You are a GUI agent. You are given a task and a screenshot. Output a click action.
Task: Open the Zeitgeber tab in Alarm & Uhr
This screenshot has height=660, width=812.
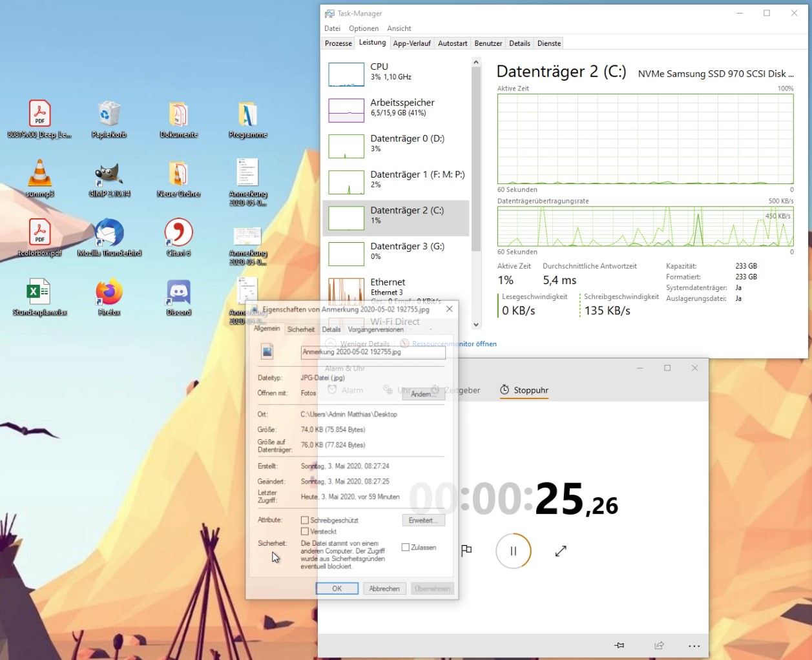click(455, 390)
